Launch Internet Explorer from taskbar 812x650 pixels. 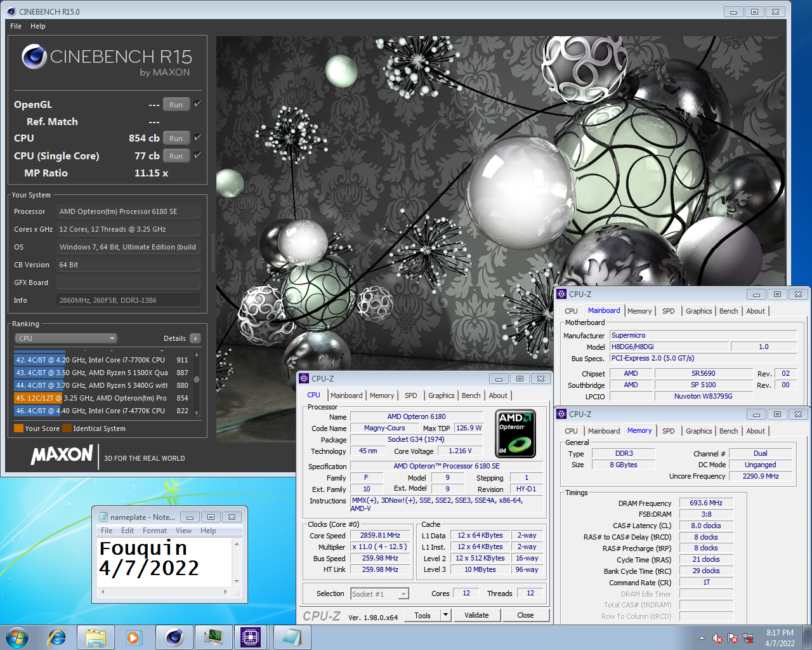click(x=57, y=637)
